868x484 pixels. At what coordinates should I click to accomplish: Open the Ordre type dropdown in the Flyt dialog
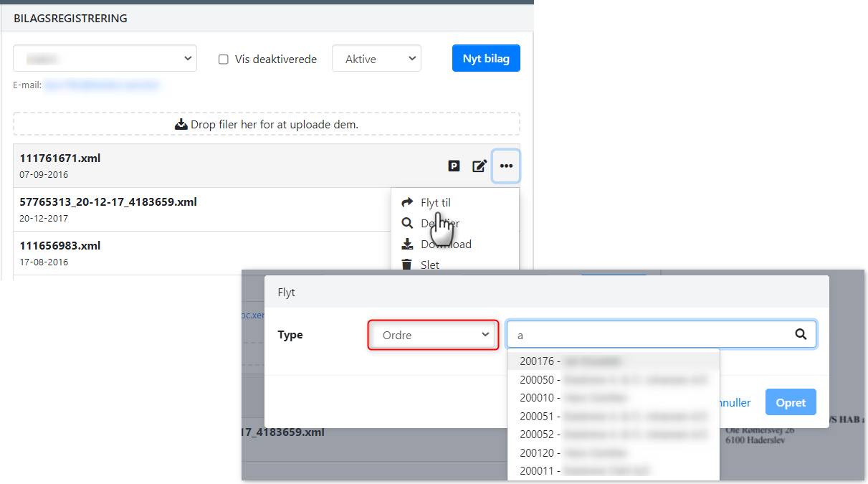pos(433,334)
